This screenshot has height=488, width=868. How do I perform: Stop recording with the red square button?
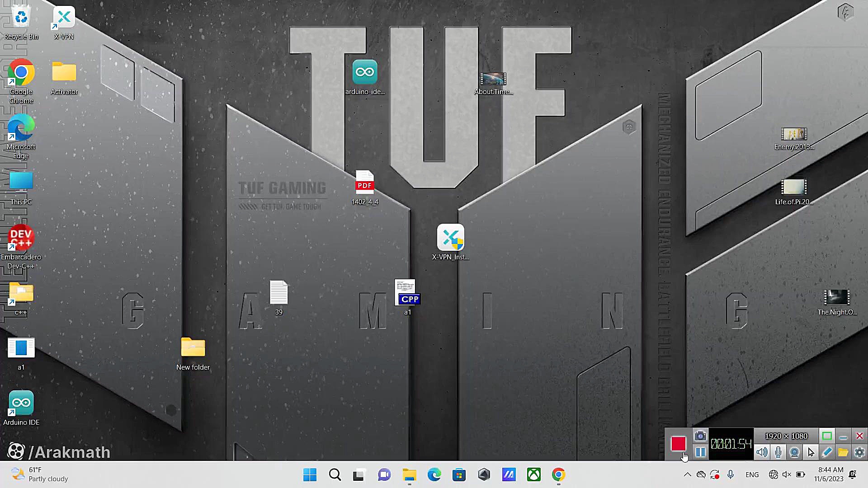click(x=678, y=444)
